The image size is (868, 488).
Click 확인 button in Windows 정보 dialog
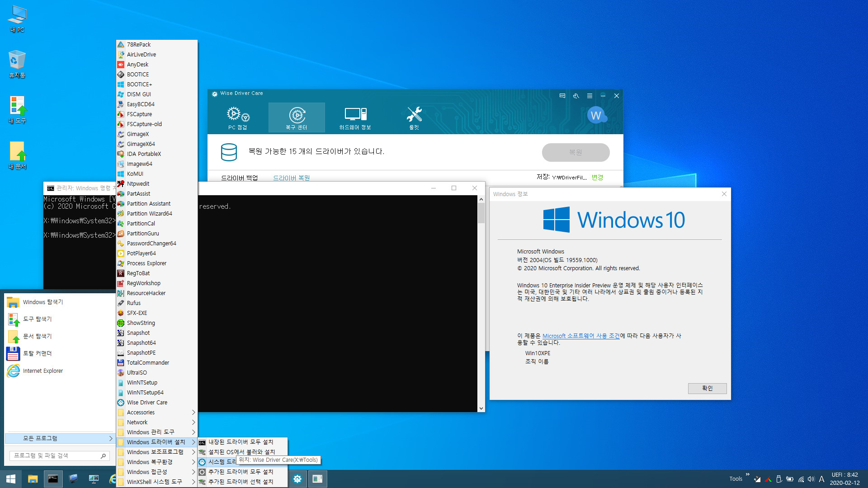(707, 388)
